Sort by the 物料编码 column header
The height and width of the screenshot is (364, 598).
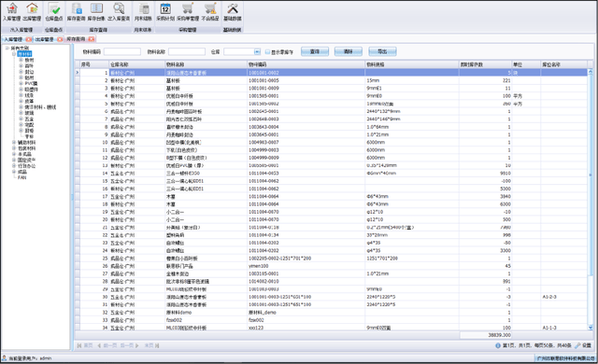coord(306,64)
